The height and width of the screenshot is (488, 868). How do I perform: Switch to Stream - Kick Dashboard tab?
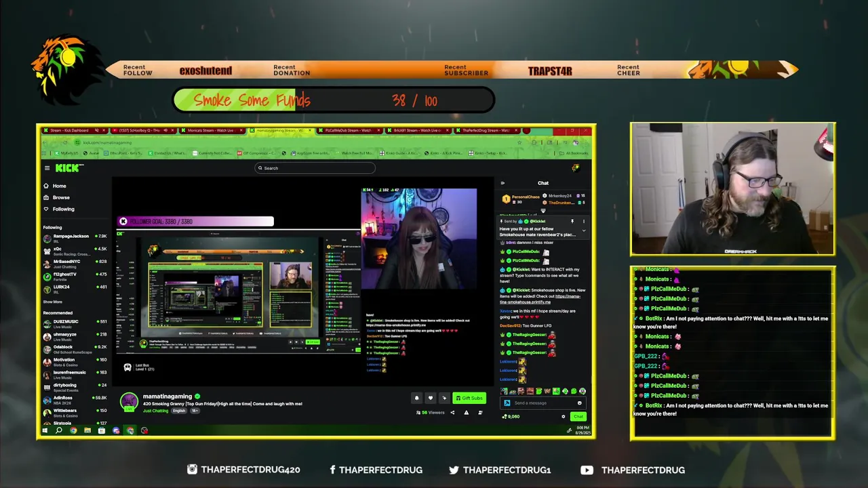point(73,130)
